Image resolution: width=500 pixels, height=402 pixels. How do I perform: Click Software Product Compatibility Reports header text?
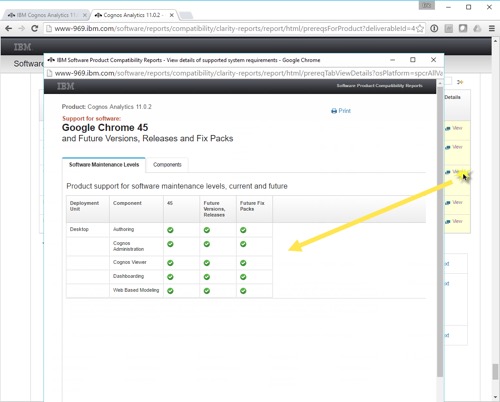tap(379, 86)
